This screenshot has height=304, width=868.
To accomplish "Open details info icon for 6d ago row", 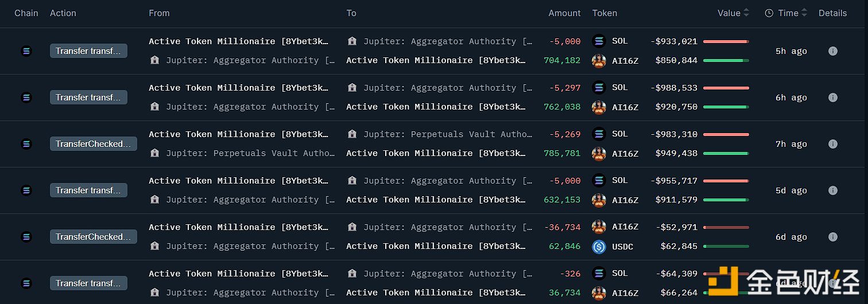I will (832, 237).
